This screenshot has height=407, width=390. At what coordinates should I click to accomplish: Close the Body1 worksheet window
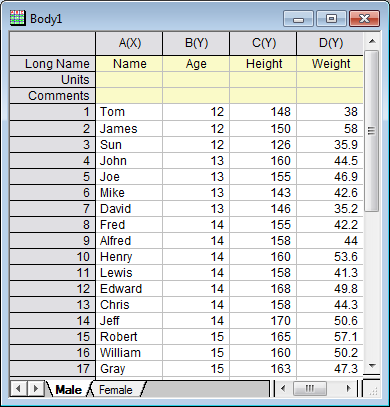click(x=364, y=19)
